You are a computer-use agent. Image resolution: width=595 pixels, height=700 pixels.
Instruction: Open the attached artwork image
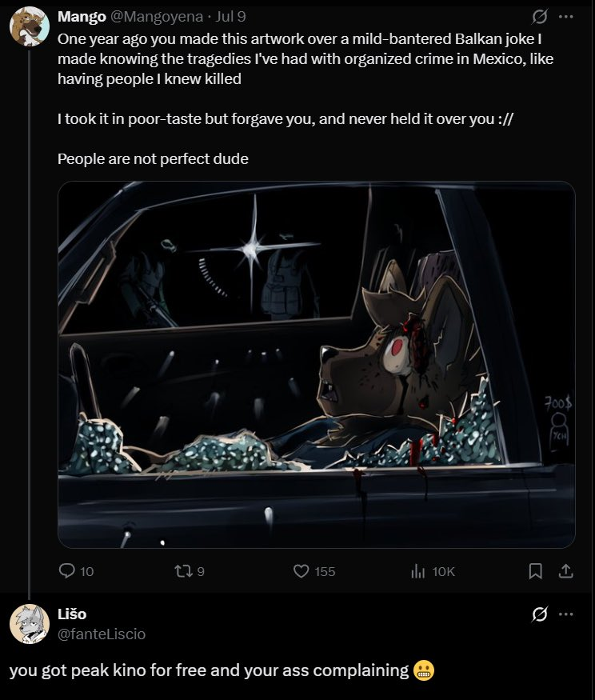pos(316,364)
